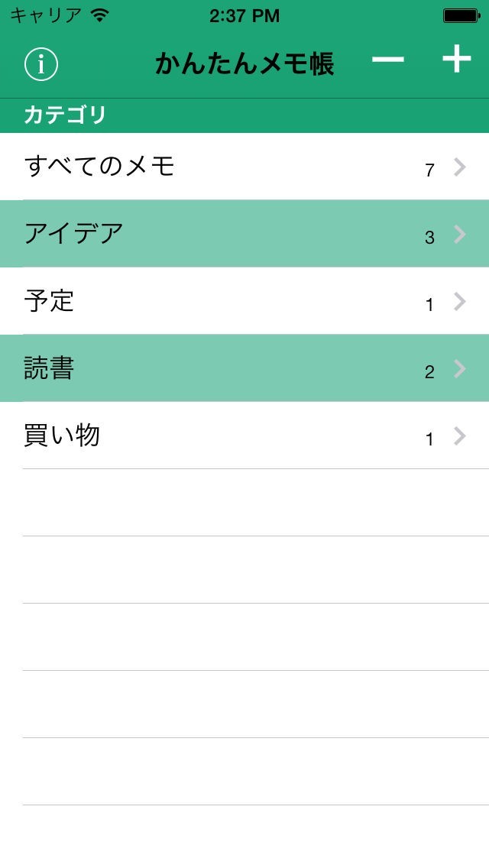
Task: Click the カテゴリ section header
Action: [65, 115]
